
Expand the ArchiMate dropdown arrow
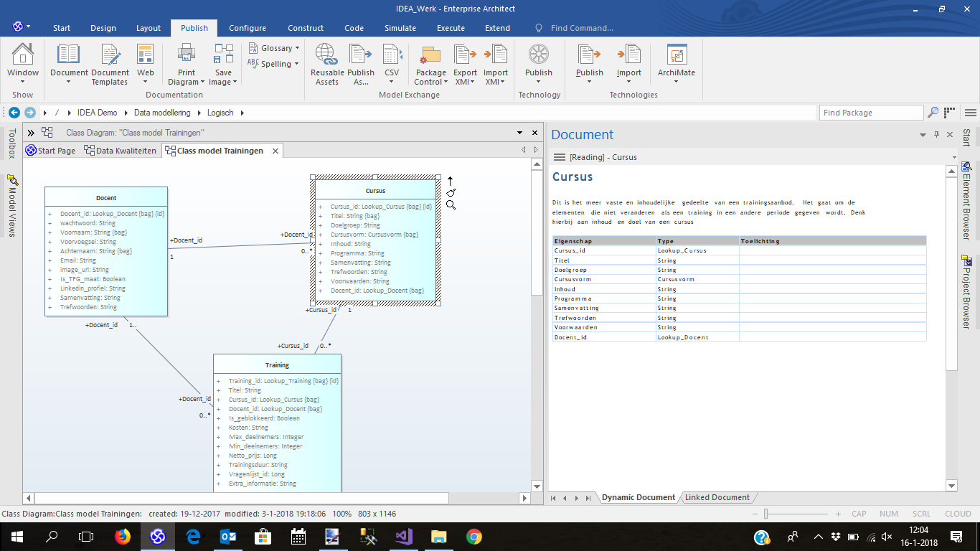point(676,82)
